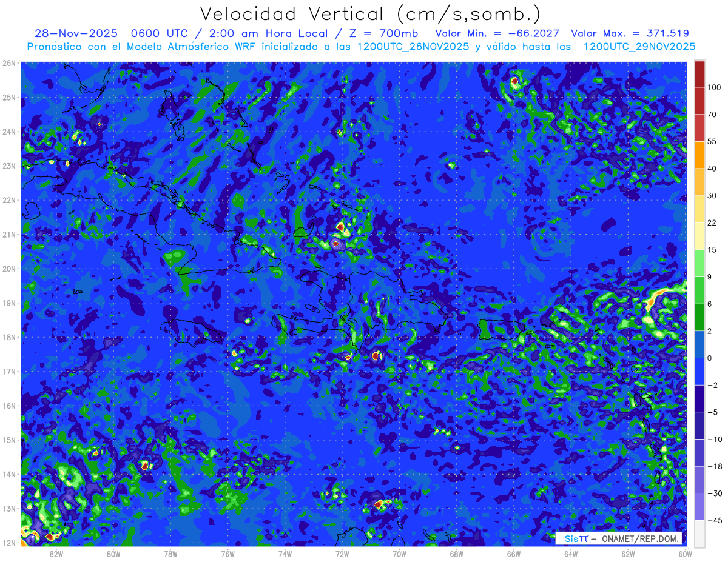Click the colorbar label -30

click(715, 493)
